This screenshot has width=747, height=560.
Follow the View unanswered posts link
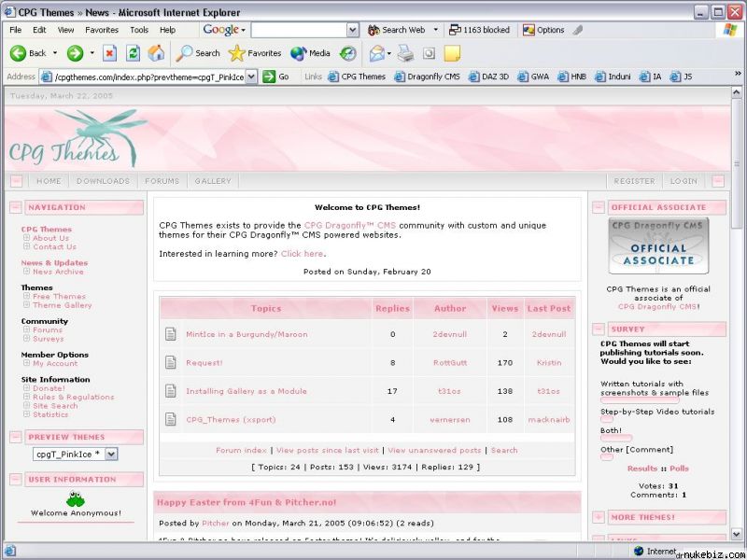(434, 451)
